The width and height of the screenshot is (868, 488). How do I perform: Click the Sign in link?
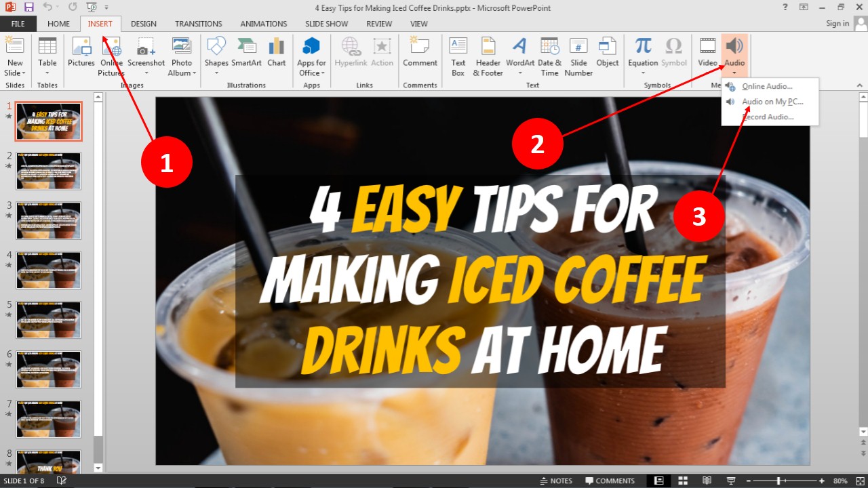click(837, 24)
